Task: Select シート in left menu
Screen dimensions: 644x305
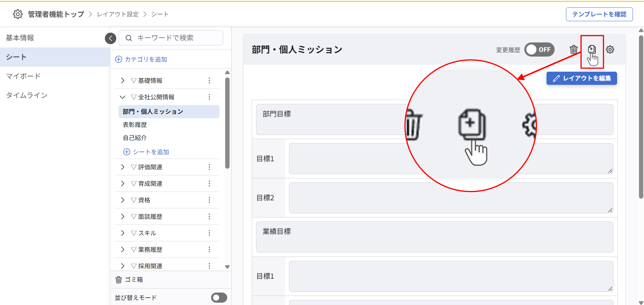Action: point(55,57)
